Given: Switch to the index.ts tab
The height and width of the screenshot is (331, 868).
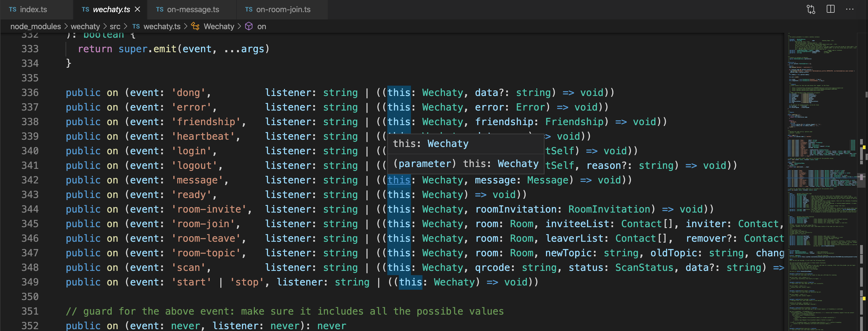Looking at the screenshot, I should coord(34,9).
